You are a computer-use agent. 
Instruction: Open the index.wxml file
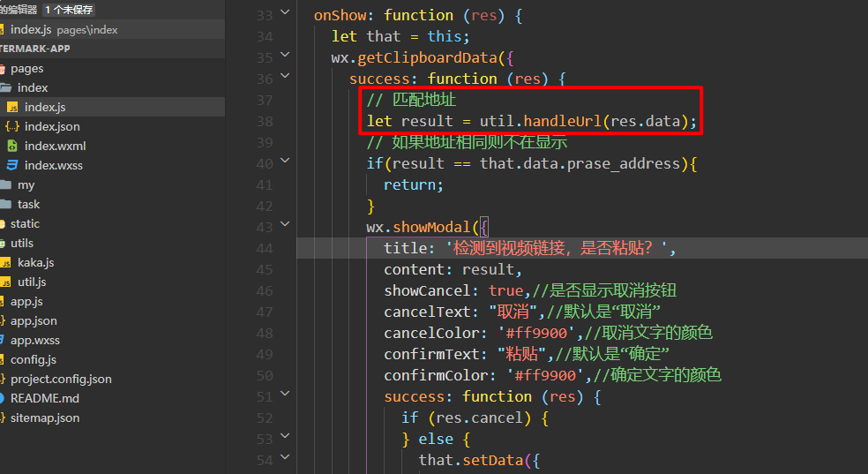55,146
